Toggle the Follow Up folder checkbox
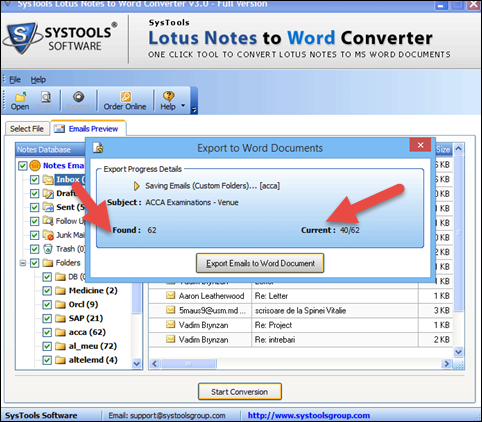This screenshot has width=482, height=422. (34, 221)
